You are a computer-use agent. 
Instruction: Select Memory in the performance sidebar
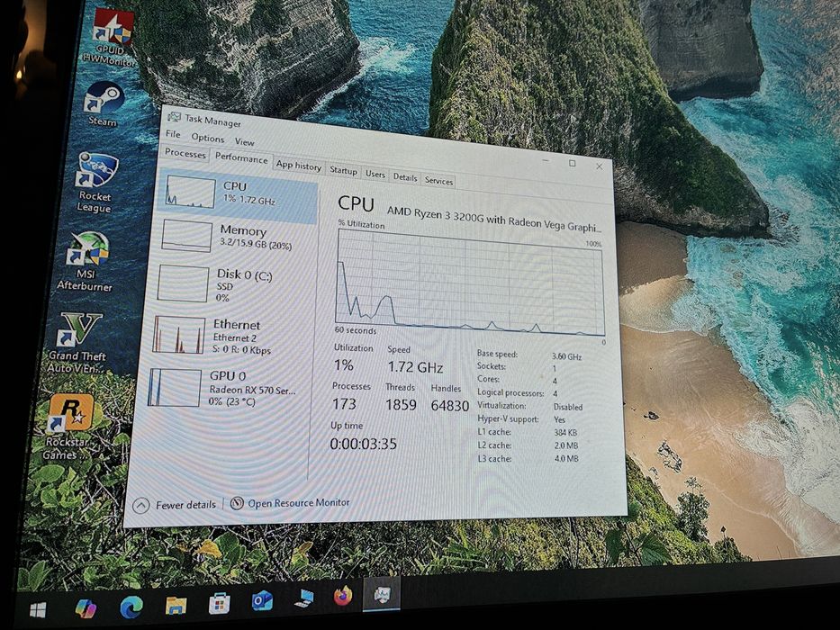236,238
